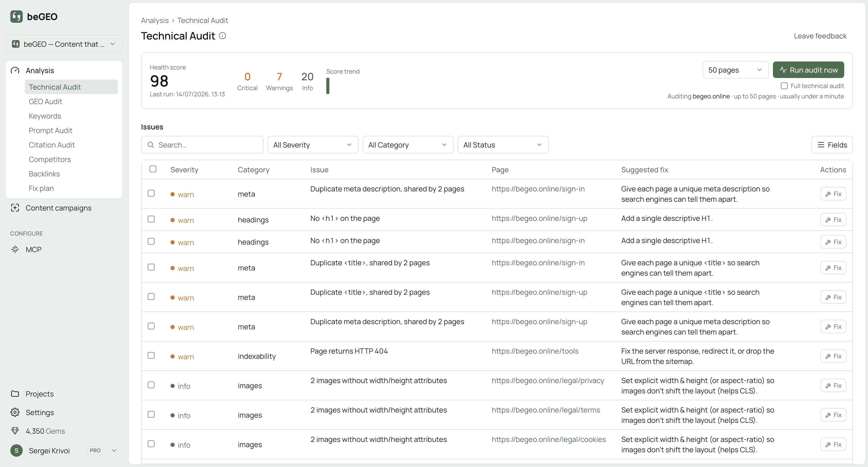Click the search magnifier icon
868x467 pixels.
(x=151, y=145)
